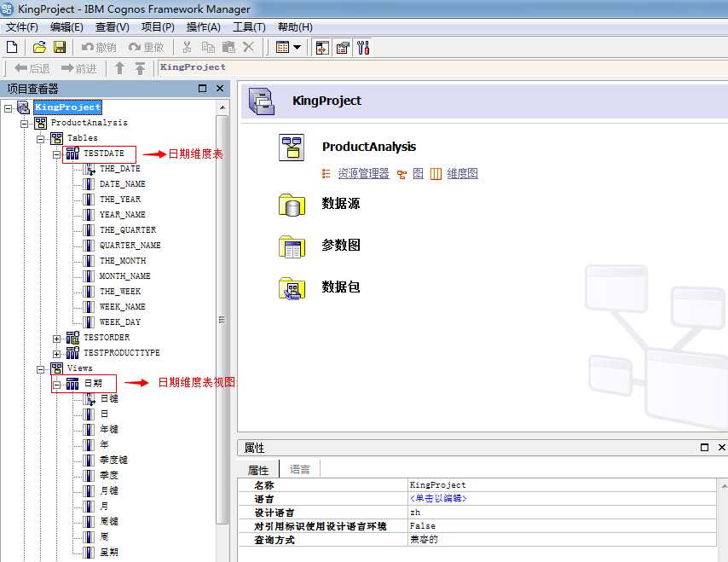The height and width of the screenshot is (562, 728).
Task: Click the 重做 redo button
Action: [147, 48]
